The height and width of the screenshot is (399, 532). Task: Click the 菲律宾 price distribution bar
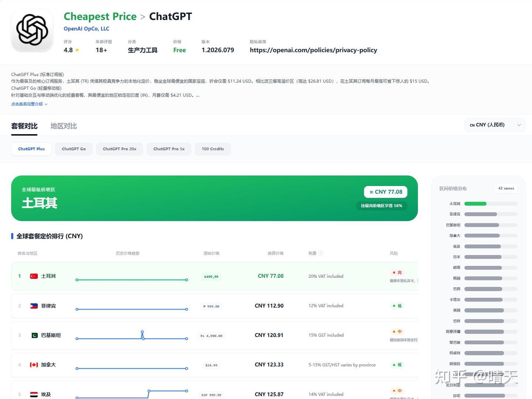[491, 214]
